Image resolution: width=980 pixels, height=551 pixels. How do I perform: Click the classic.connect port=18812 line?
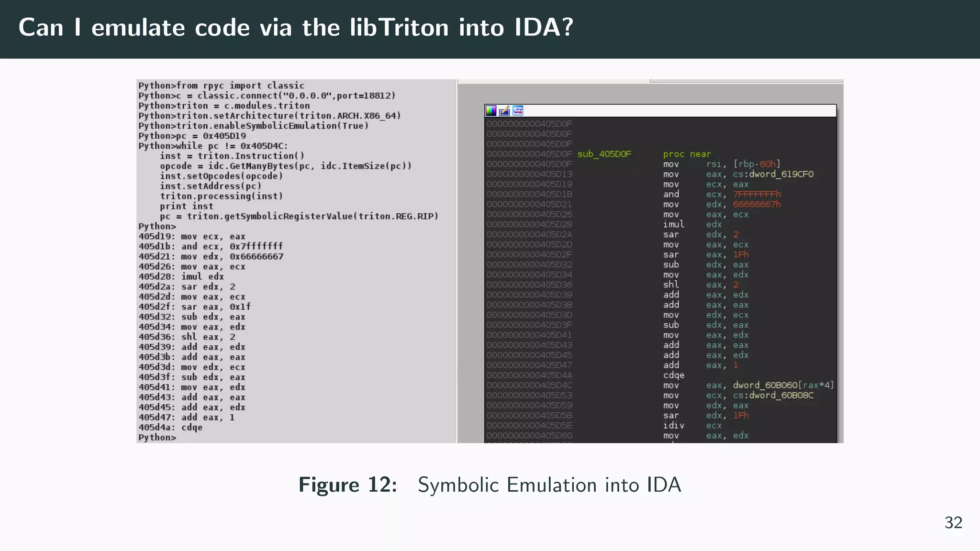[x=267, y=96]
